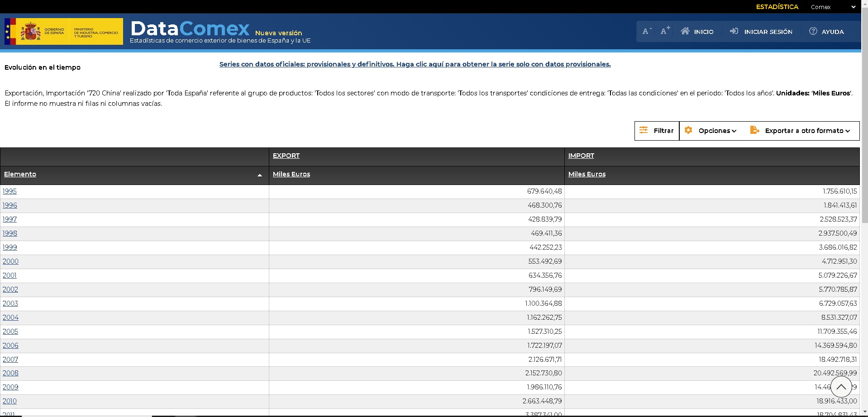
Task: Click the Filtrar filter button
Action: click(x=657, y=131)
